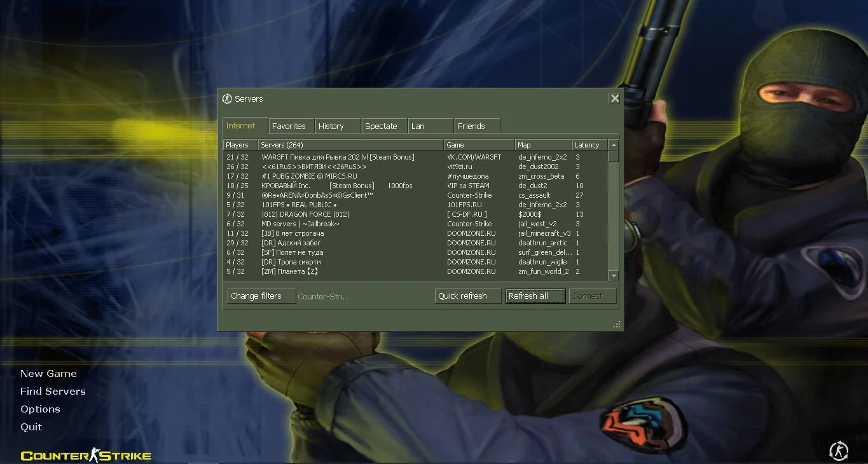Sort servers by Players column header
The image size is (868, 464).
[x=240, y=145]
